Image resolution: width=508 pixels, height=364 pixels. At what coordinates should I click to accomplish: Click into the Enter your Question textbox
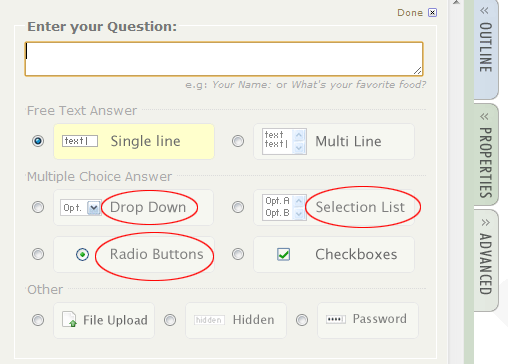pos(224,59)
